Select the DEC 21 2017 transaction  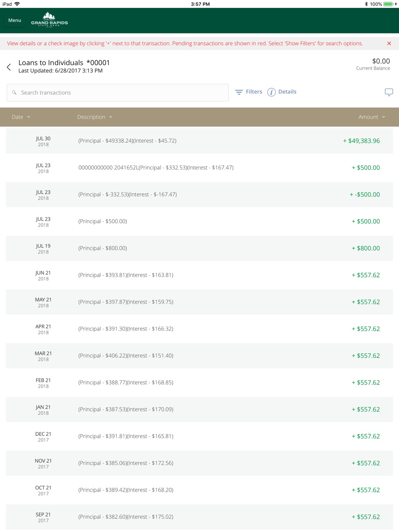199,436
